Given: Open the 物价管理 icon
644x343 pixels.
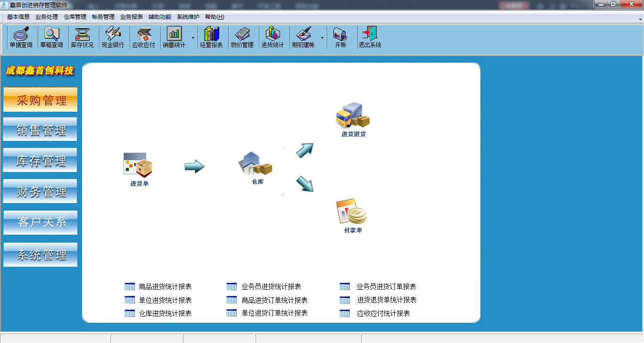Looking at the screenshot, I should (243, 37).
